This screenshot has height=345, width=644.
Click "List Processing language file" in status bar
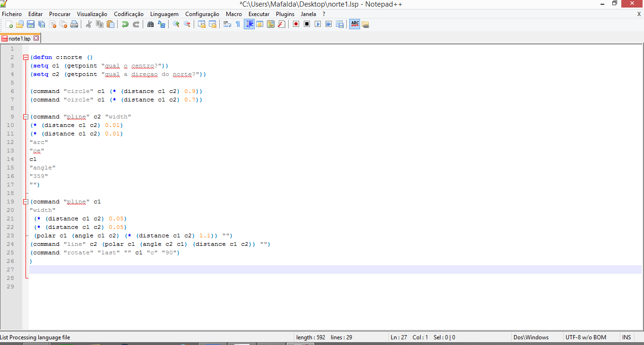[x=35, y=337]
